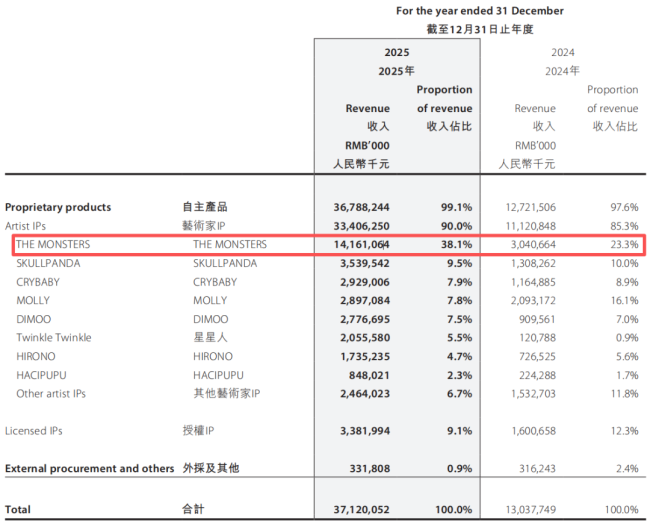Select External procurement and others label
Screen dimensions: 650x521
click(x=90, y=468)
